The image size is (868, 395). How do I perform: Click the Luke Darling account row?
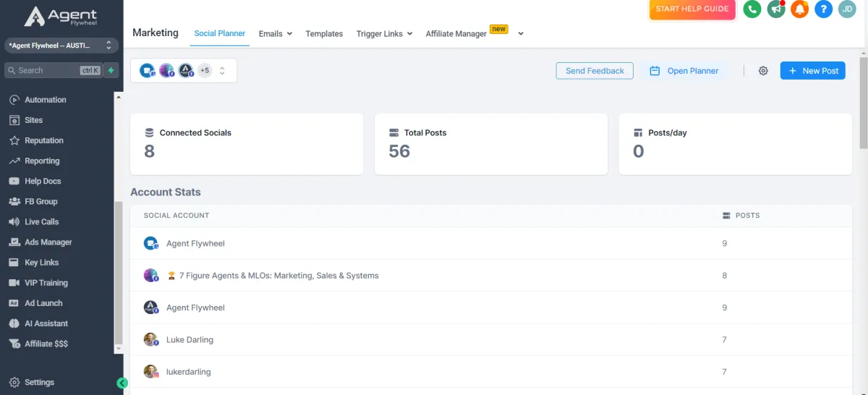tap(491, 339)
